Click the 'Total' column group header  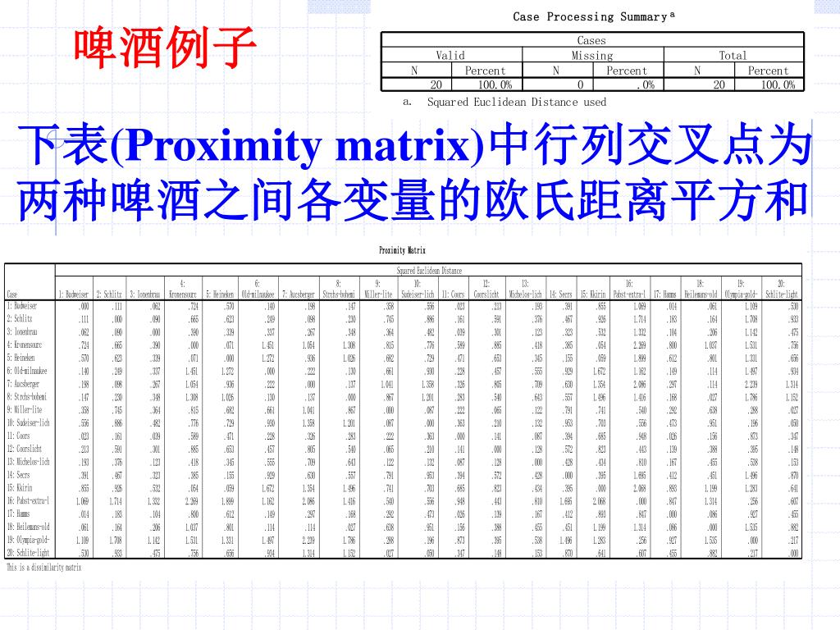[733, 55]
